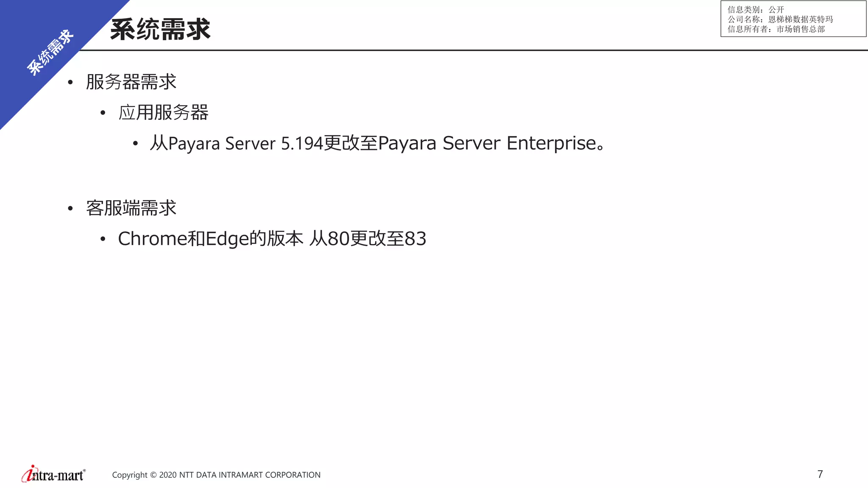Click the 信息所有者：市场销售总部 line
868x488 pixels.
(x=776, y=29)
